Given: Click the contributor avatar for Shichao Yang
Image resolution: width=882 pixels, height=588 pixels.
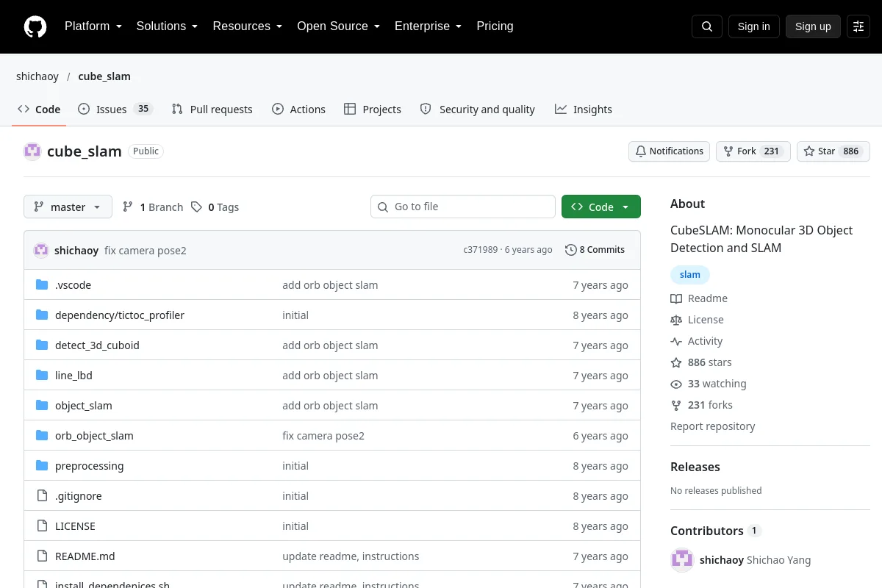Looking at the screenshot, I should pos(682,560).
